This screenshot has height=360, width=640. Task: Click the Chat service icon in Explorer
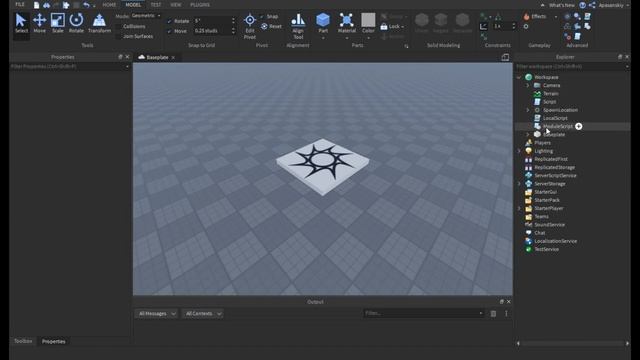(529, 233)
